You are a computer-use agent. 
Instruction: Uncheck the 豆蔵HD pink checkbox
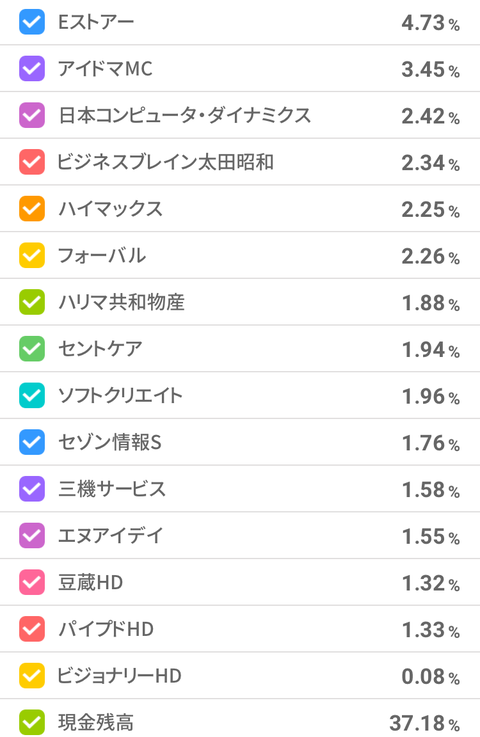pyautogui.click(x=32, y=582)
